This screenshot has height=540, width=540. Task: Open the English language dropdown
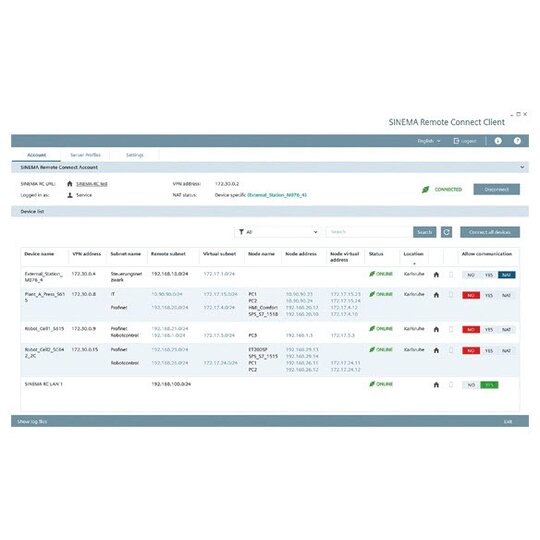[429, 141]
